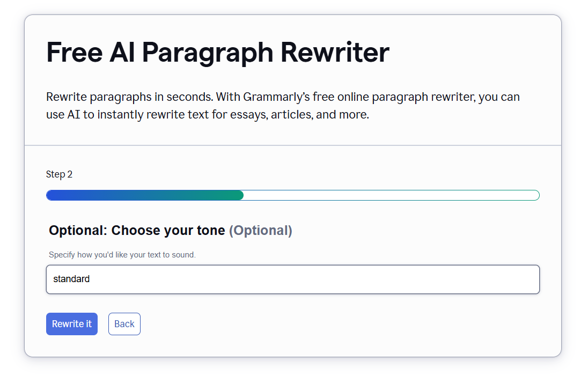
Task: Select the text 'standard' in the field
Action: tap(71, 279)
